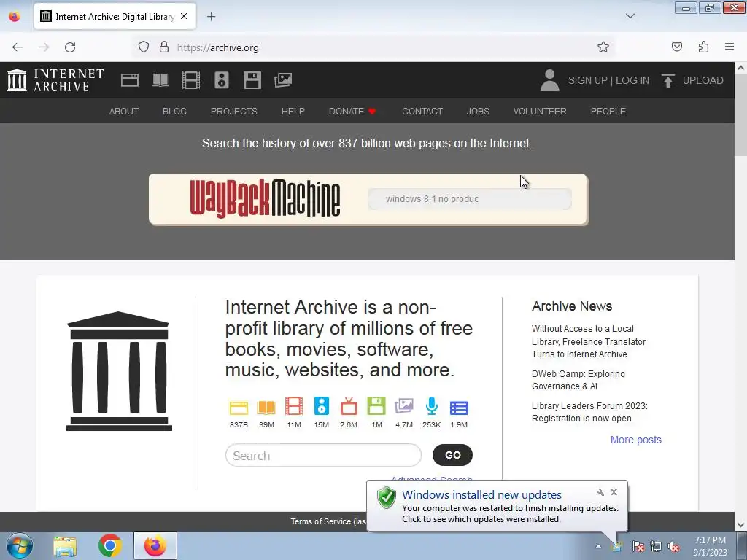
Task: Click the muted volume tray icon
Action: pos(673,546)
